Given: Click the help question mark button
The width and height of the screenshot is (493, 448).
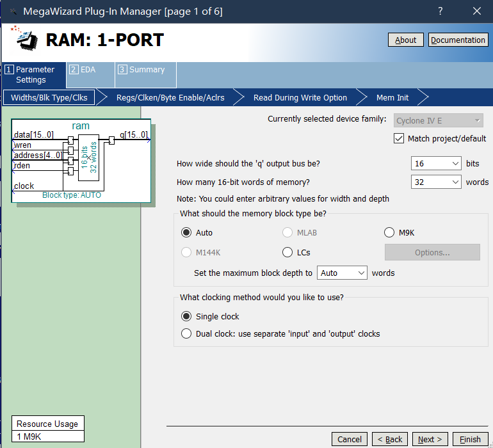Looking at the screenshot, I should (x=440, y=12).
